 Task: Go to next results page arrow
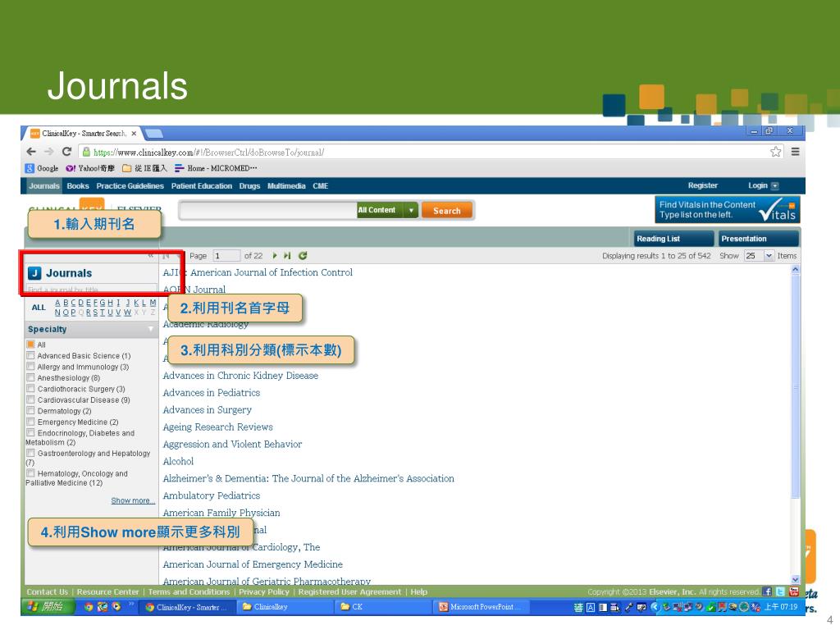point(275,256)
